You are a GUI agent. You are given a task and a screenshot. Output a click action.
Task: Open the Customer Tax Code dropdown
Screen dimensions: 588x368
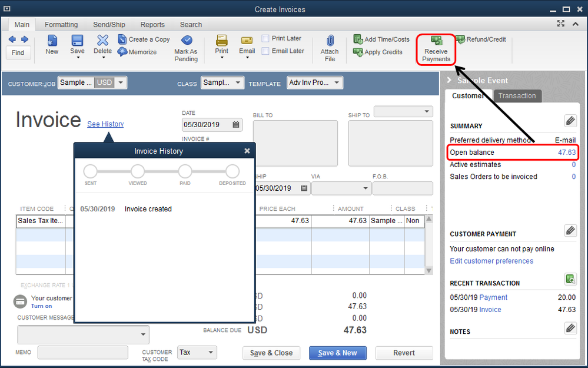pos(211,352)
